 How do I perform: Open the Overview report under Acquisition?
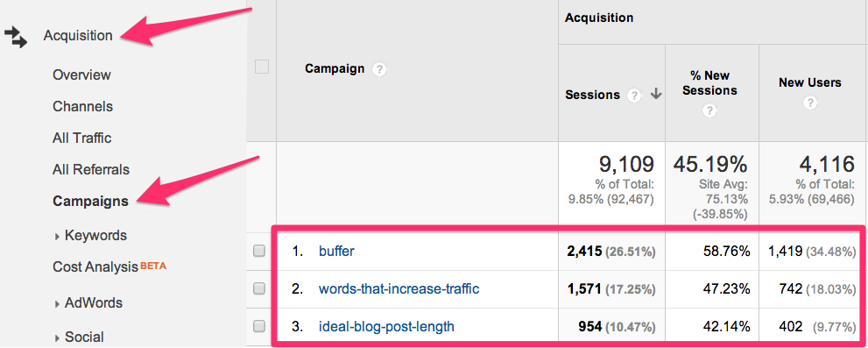82,75
